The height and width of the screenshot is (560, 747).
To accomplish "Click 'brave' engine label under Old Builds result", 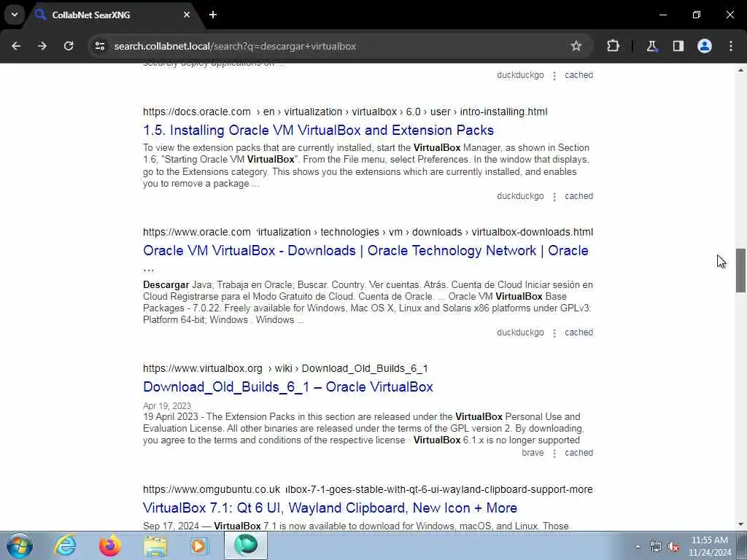I will [x=533, y=453].
